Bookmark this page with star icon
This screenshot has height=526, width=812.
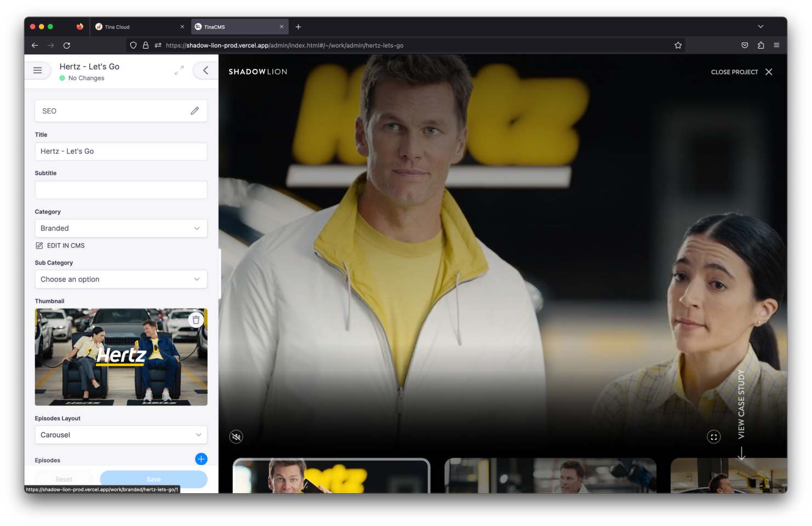(x=678, y=45)
